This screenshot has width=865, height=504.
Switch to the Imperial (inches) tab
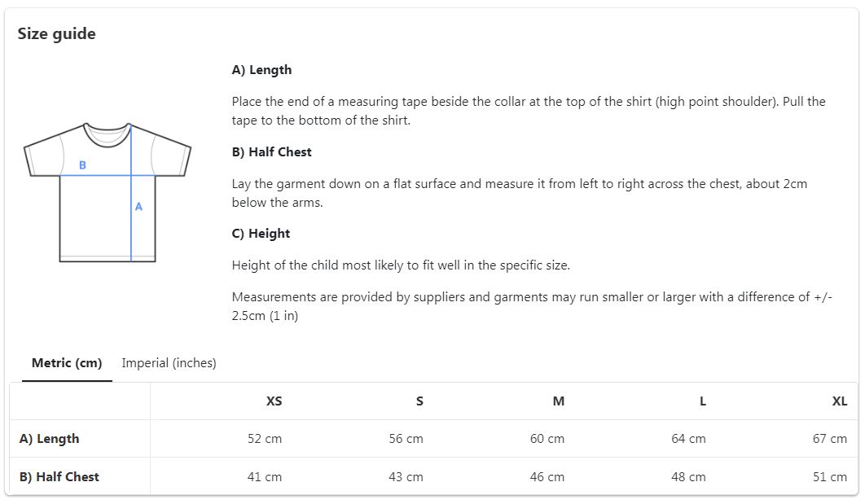point(169,363)
